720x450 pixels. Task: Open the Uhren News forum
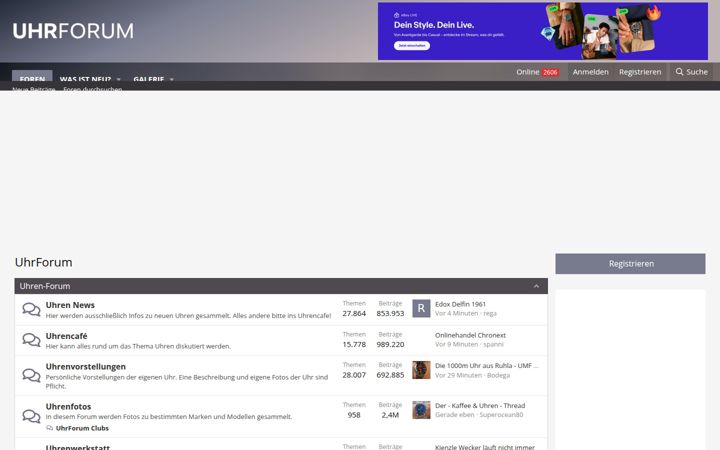tap(70, 305)
